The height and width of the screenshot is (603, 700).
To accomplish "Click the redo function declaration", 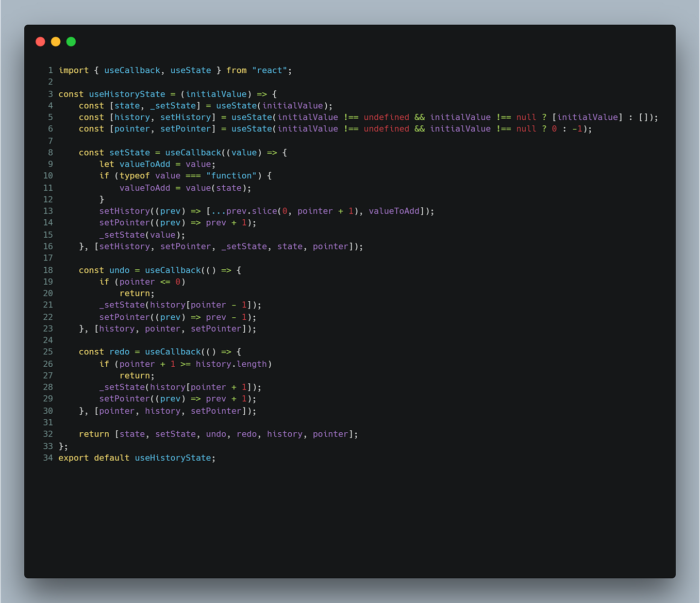I will click(x=119, y=351).
